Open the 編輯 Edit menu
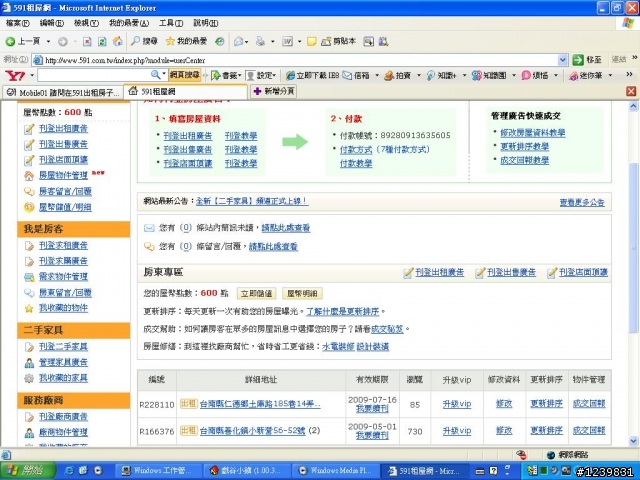 (52, 23)
